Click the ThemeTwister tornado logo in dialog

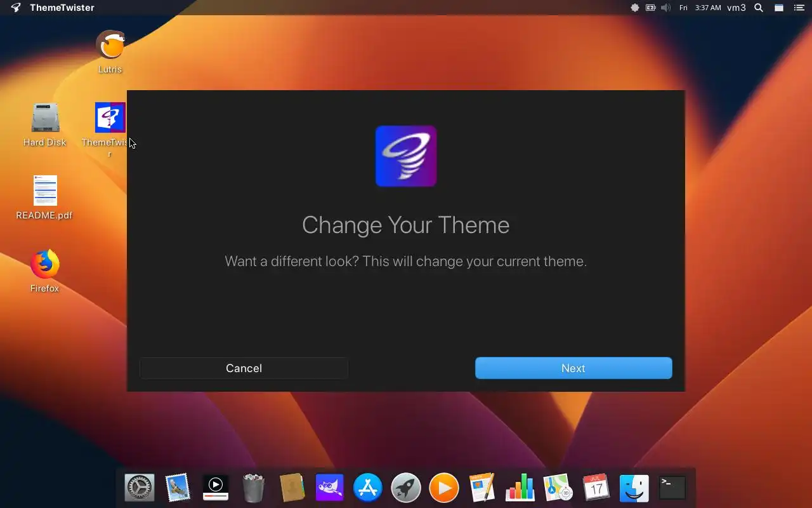click(406, 156)
